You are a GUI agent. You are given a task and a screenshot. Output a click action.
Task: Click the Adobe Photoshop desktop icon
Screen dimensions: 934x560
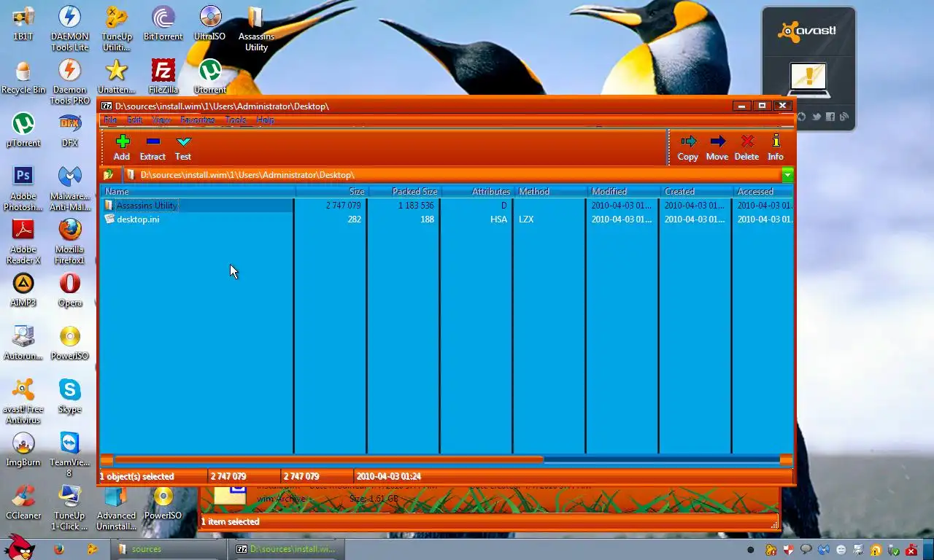tap(23, 188)
